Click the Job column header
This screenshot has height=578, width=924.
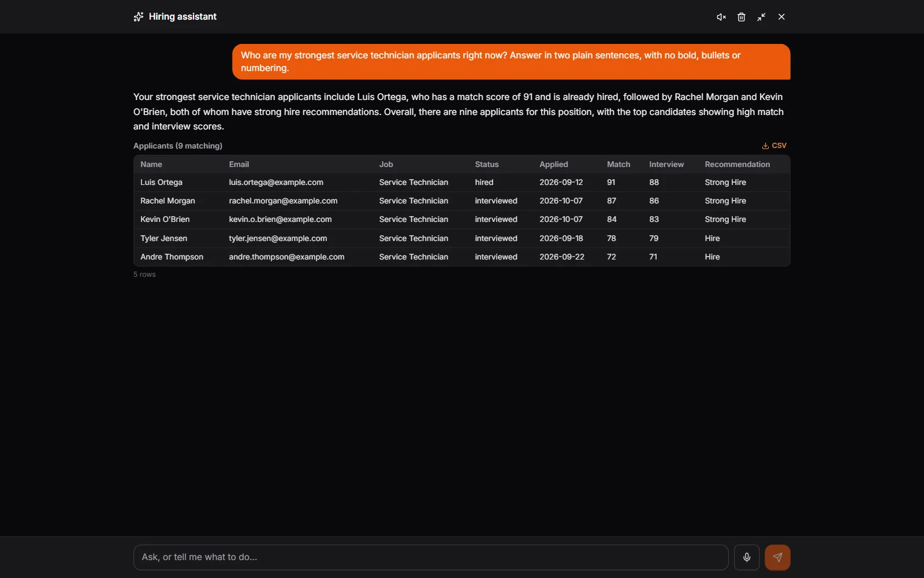(x=386, y=164)
